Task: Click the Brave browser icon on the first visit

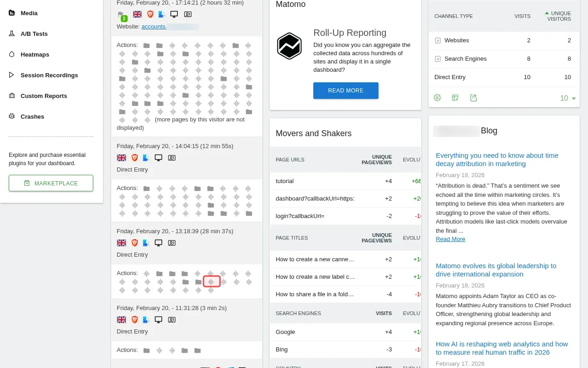Action: click(150, 14)
